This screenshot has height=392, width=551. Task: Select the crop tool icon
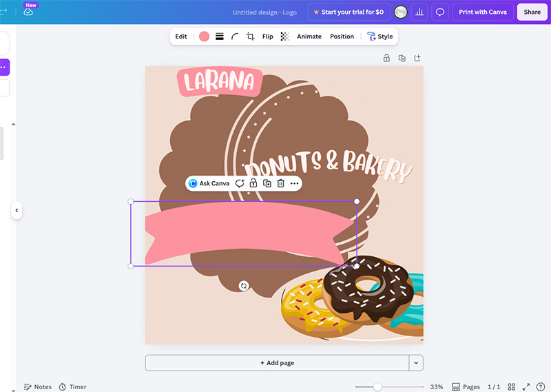pyautogui.click(x=250, y=37)
